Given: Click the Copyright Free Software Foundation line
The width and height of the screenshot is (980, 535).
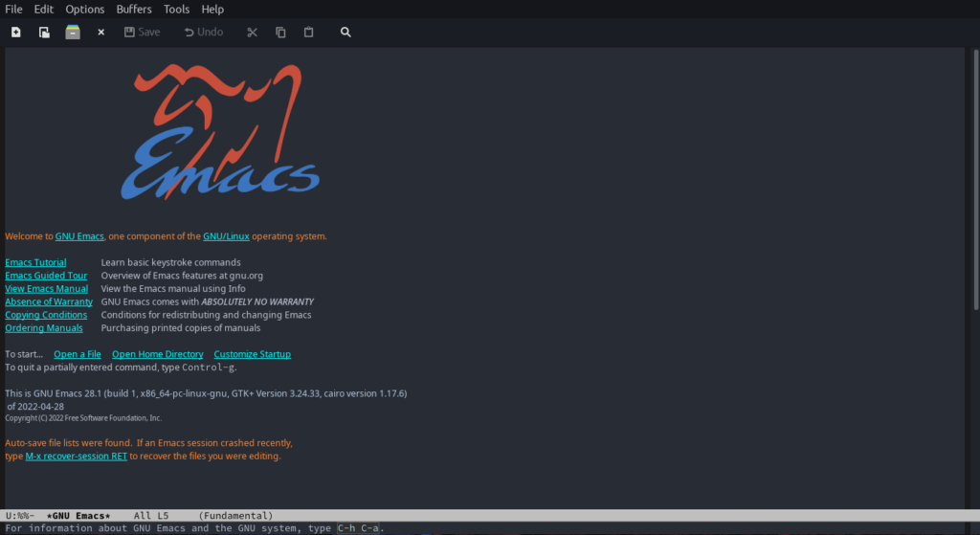Looking at the screenshot, I should [83, 418].
